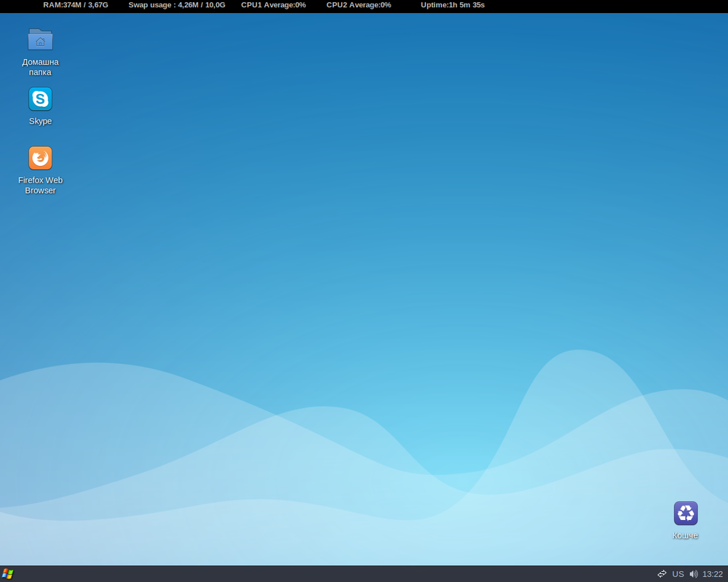Open the Домашна папка home folder icon

40,39
